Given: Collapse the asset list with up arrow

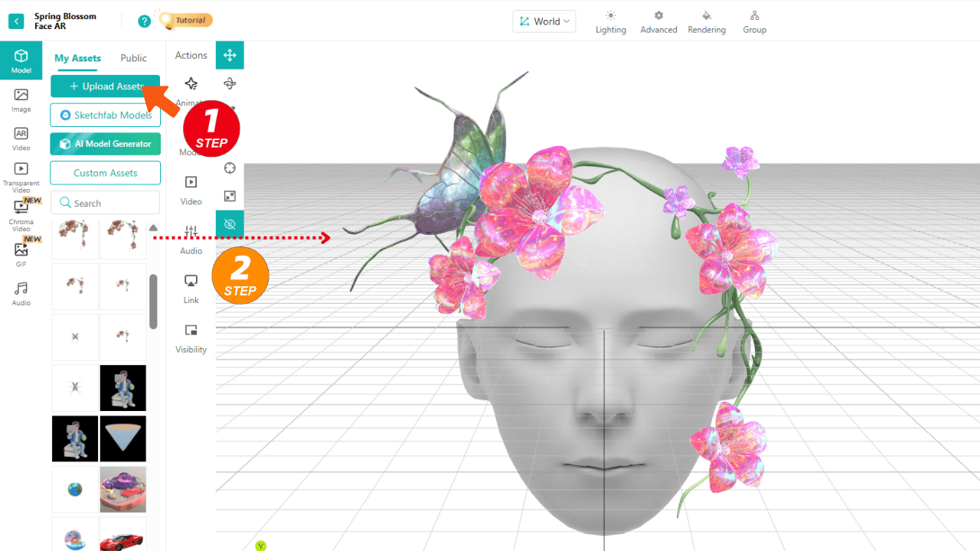Looking at the screenshot, I should coord(153,228).
